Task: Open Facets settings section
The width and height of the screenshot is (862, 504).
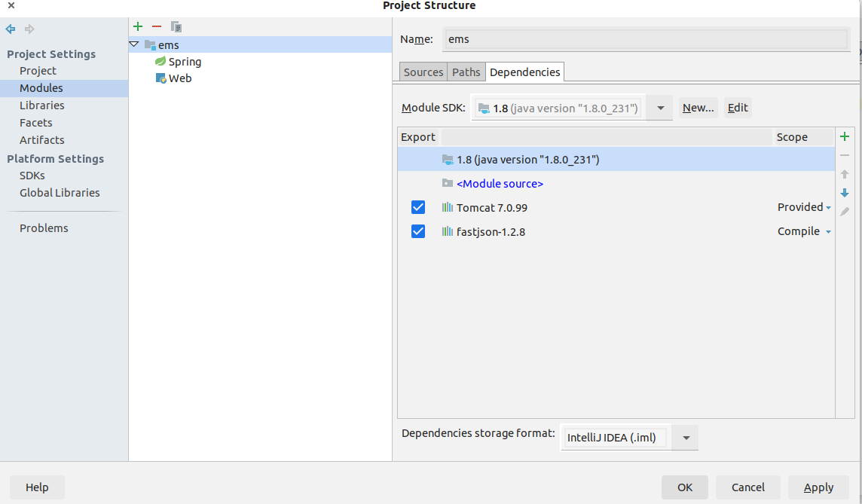Action: pos(35,123)
